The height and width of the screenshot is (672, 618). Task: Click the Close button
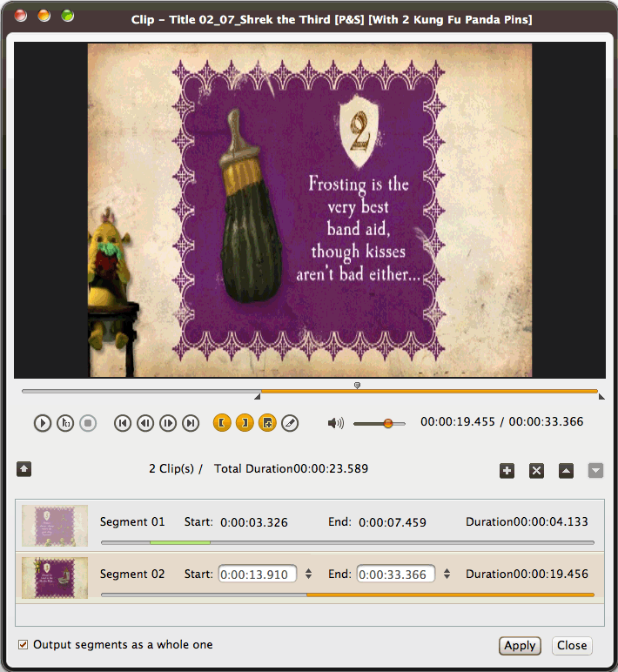click(x=572, y=645)
